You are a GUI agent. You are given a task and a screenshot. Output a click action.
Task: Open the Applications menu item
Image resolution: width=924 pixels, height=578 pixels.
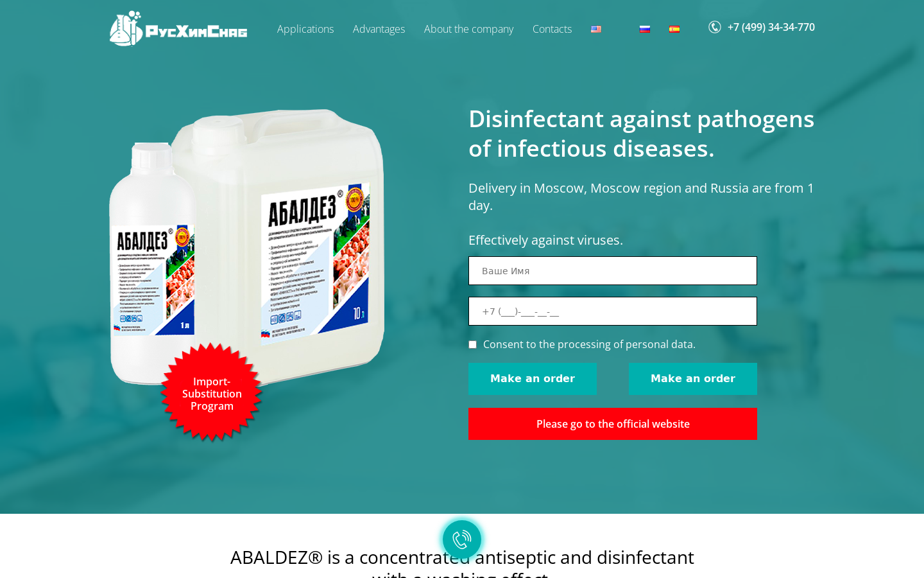pos(305,29)
